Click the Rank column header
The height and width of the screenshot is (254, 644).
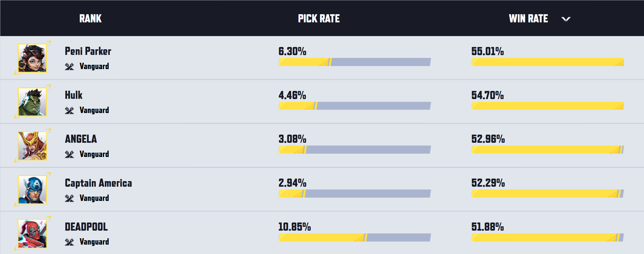(90, 19)
